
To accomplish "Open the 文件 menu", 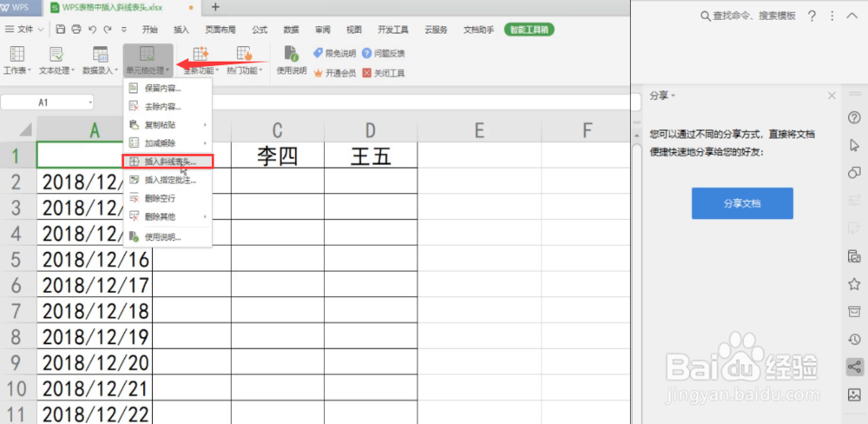I will 23,30.
